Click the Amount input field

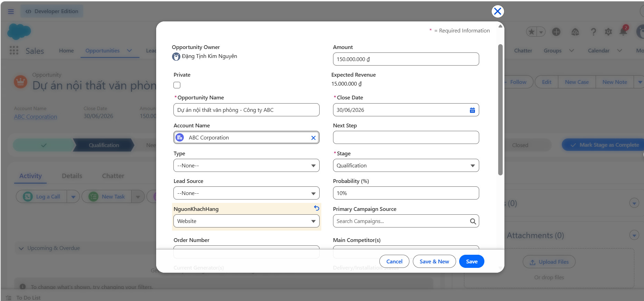[406, 59]
